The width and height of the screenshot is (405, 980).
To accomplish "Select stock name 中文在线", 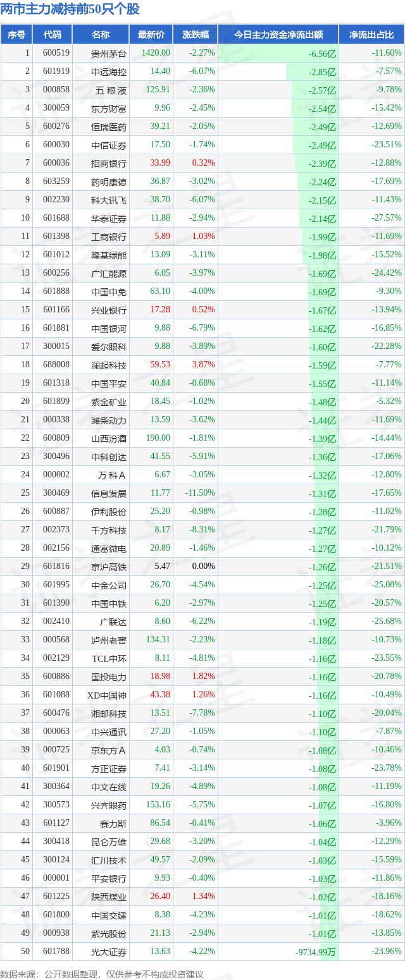I will click(109, 787).
